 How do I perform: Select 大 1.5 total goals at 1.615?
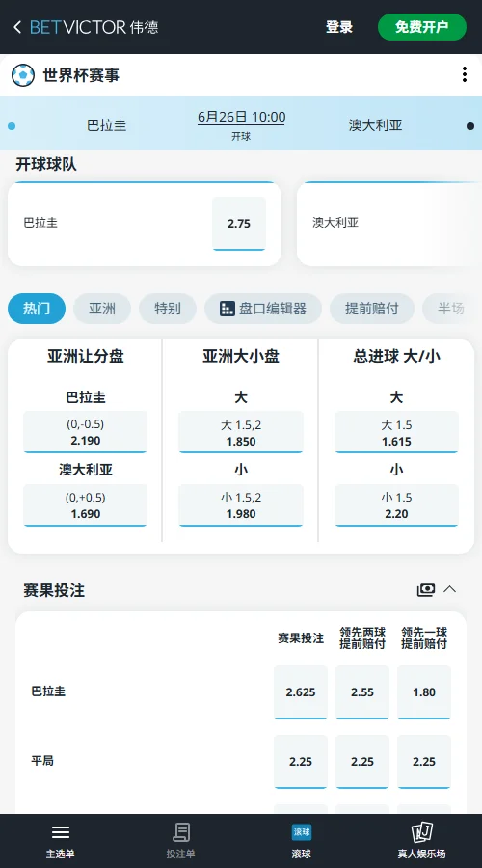click(x=397, y=432)
